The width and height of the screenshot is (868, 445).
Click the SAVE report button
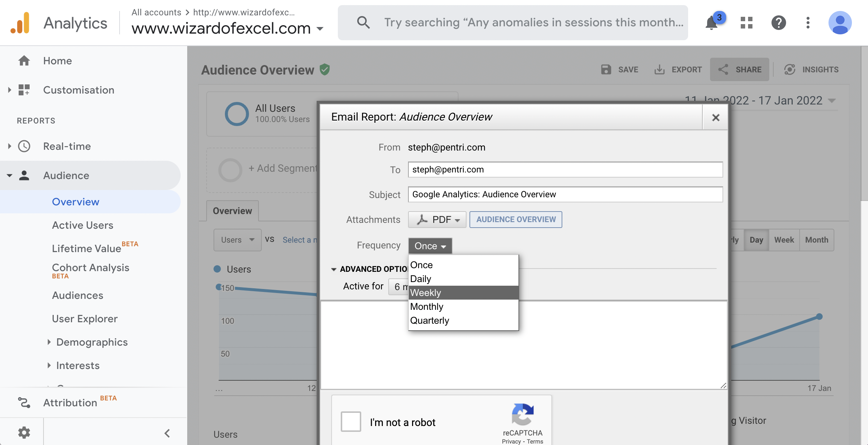(620, 69)
